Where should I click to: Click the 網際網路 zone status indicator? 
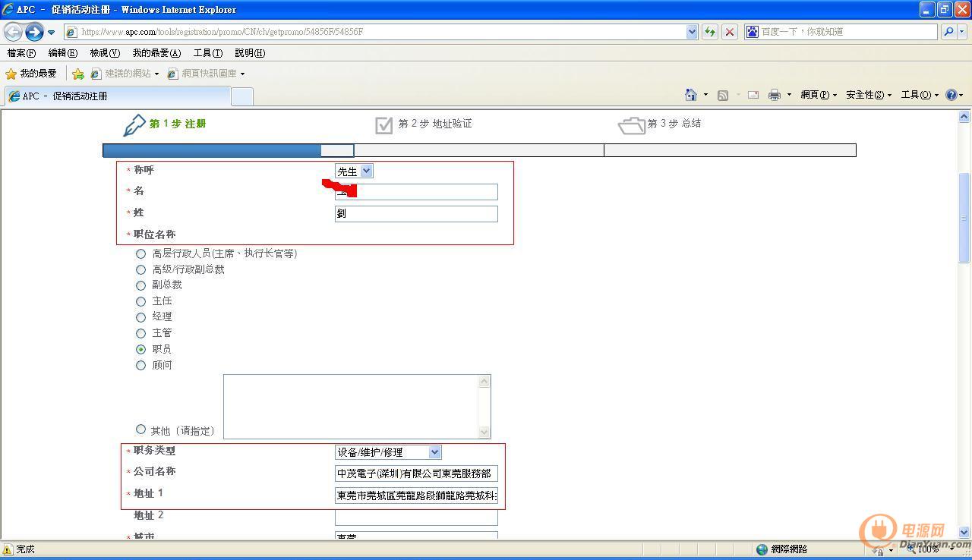[782, 549]
